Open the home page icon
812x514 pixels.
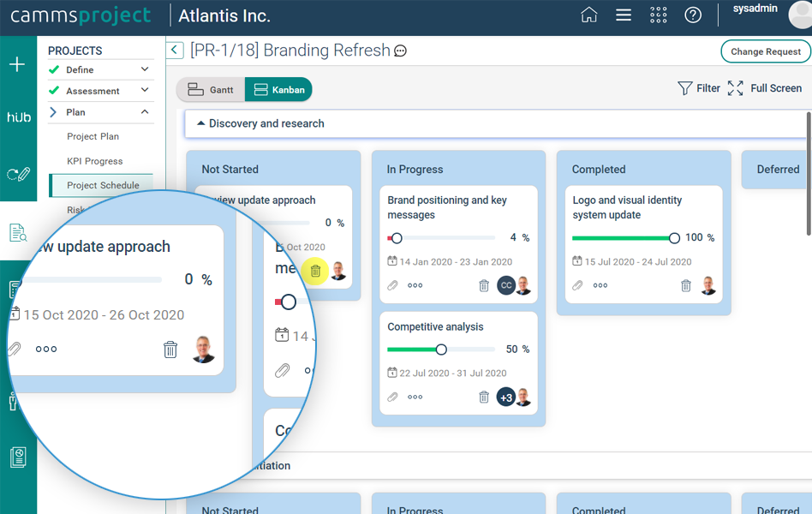(x=588, y=15)
